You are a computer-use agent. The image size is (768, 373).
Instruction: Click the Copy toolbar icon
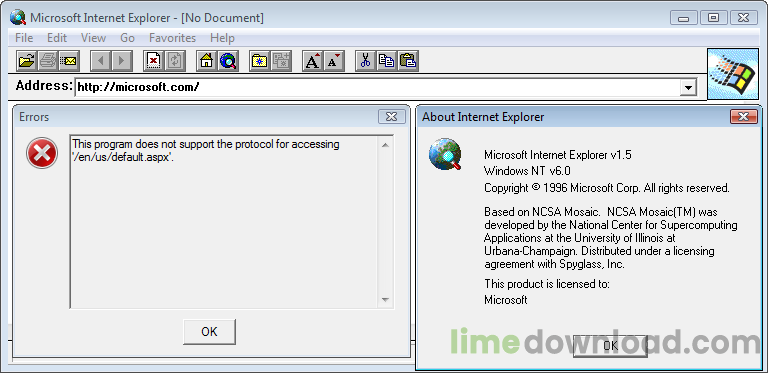point(387,61)
